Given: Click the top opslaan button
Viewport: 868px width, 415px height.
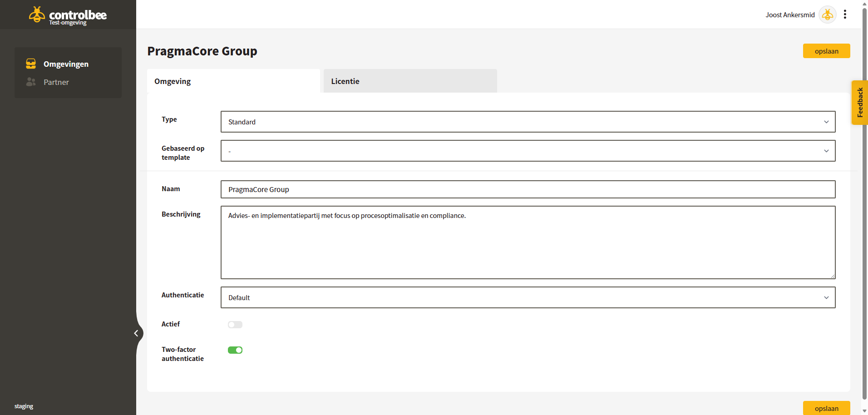Looking at the screenshot, I should [x=827, y=51].
